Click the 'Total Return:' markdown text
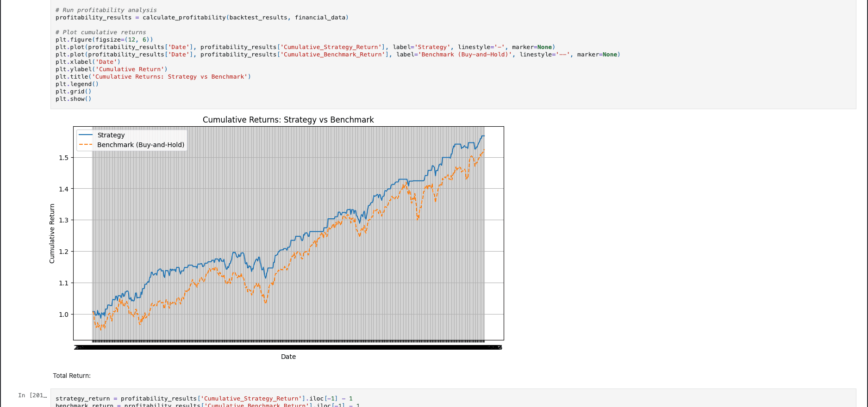Viewport: 868px width, 407px height. 72,376
